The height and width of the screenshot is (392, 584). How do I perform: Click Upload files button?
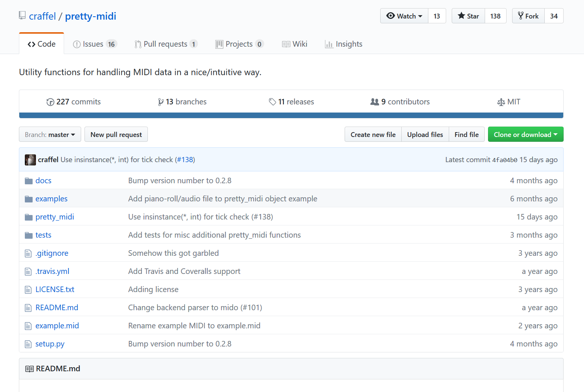(x=425, y=134)
